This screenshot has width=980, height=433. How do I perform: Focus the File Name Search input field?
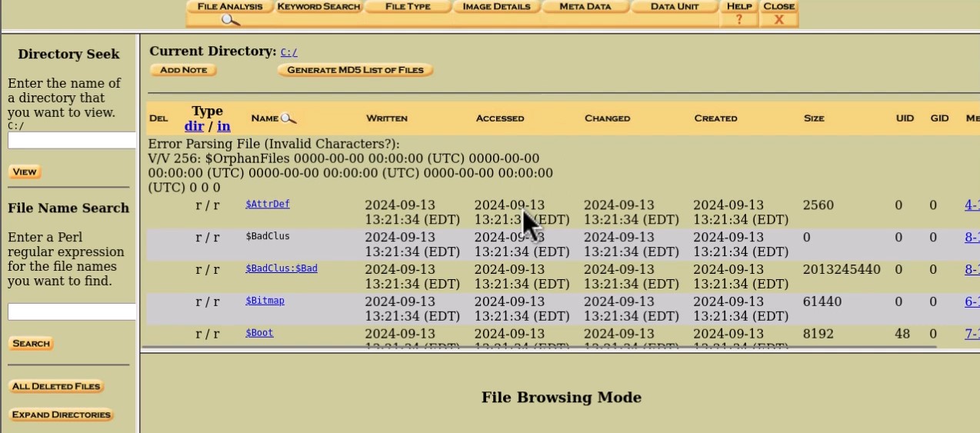[x=72, y=311]
